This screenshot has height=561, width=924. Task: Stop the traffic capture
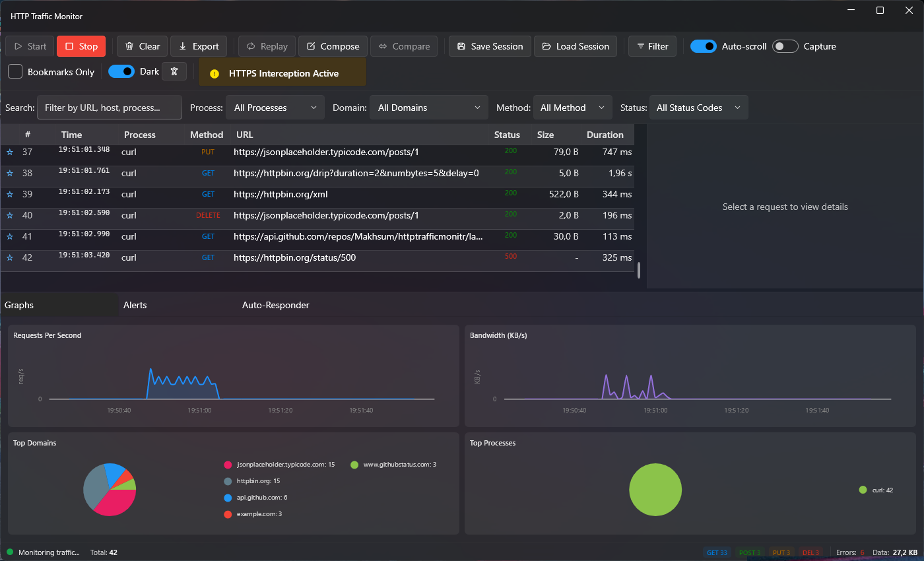coord(81,46)
